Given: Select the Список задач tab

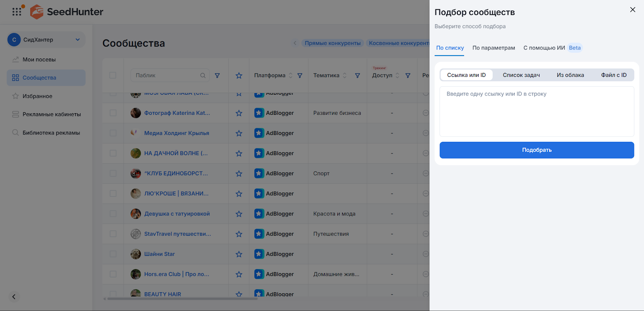Looking at the screenshot, I should [x=521, y=75].
